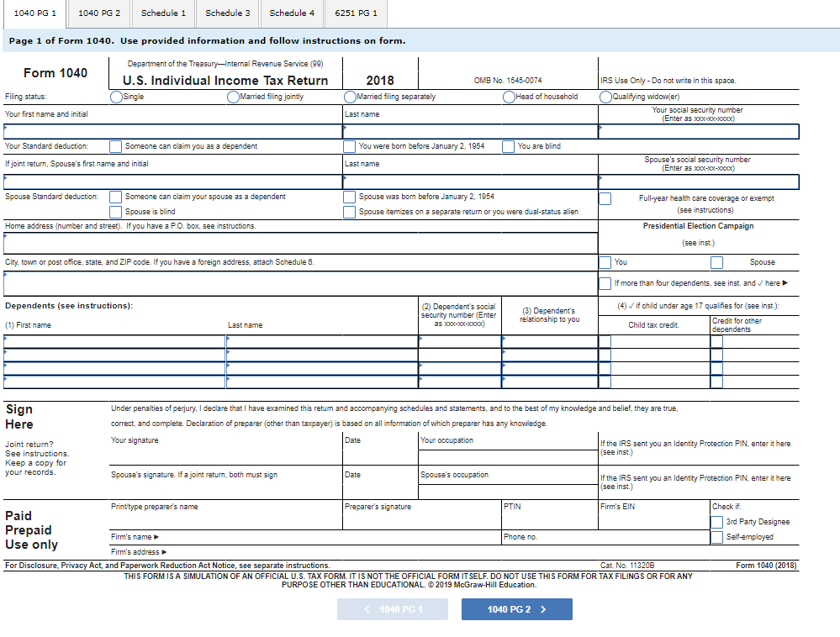Check the 3rd Party Designee box
This screenshot has height=637, width=840.
pos(716,522)
